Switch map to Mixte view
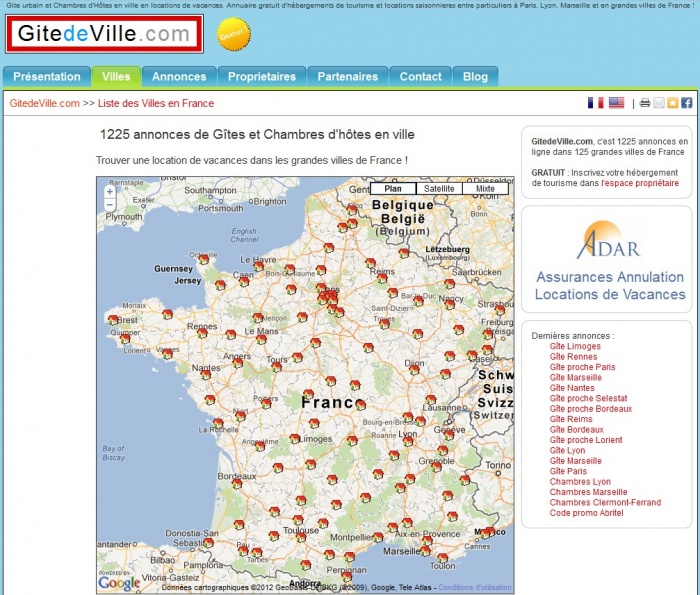700x595 pixels. pyautogui.click(x=485, y=189)
